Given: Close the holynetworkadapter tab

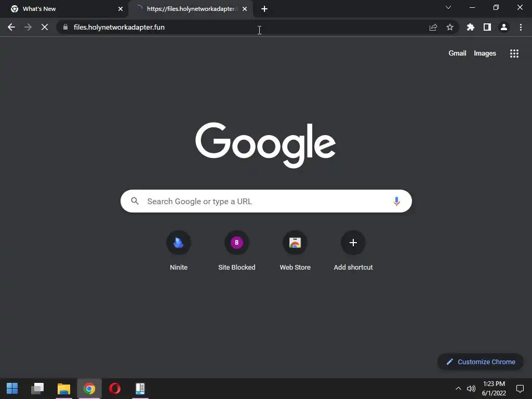Looking at the screenshot, I should (x=245, y=9).
